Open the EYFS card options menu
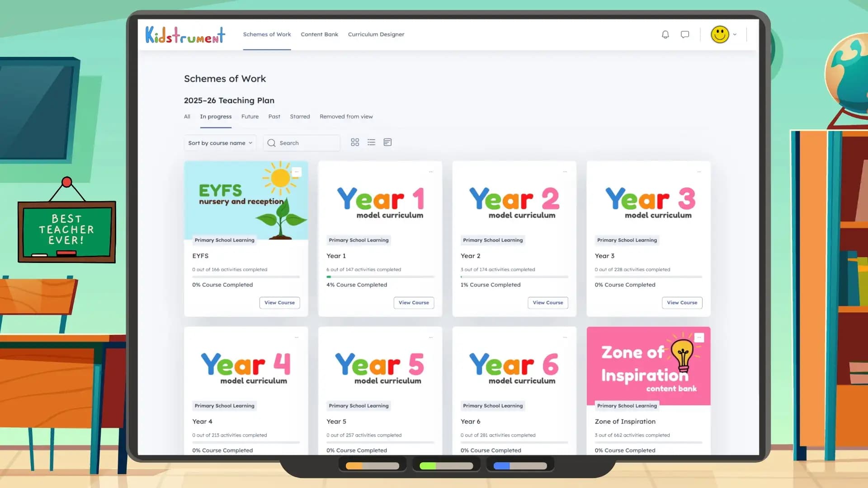 [x=297, y=172]
